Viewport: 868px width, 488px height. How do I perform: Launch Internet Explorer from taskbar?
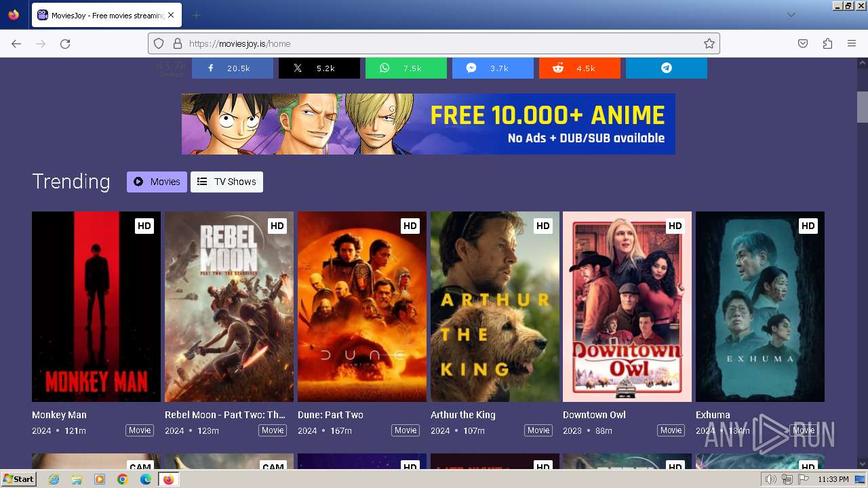54,479
